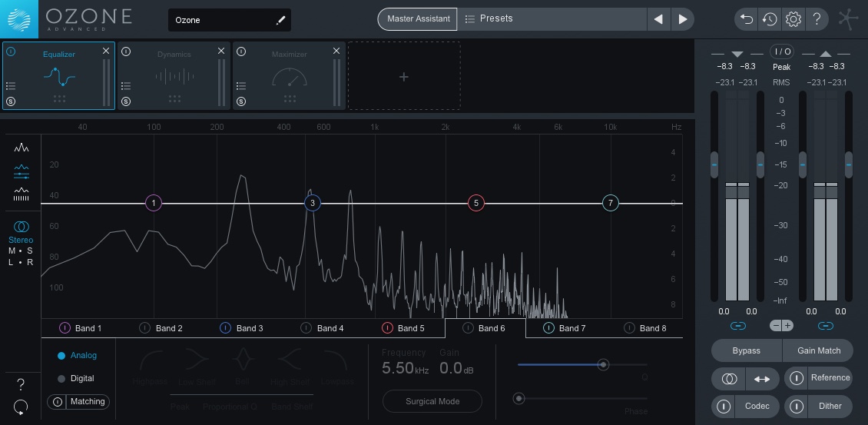Viewport: 868px width, 425px height.
Task: Click the Gain value 0.0 dB
Action: coord(457,368)
